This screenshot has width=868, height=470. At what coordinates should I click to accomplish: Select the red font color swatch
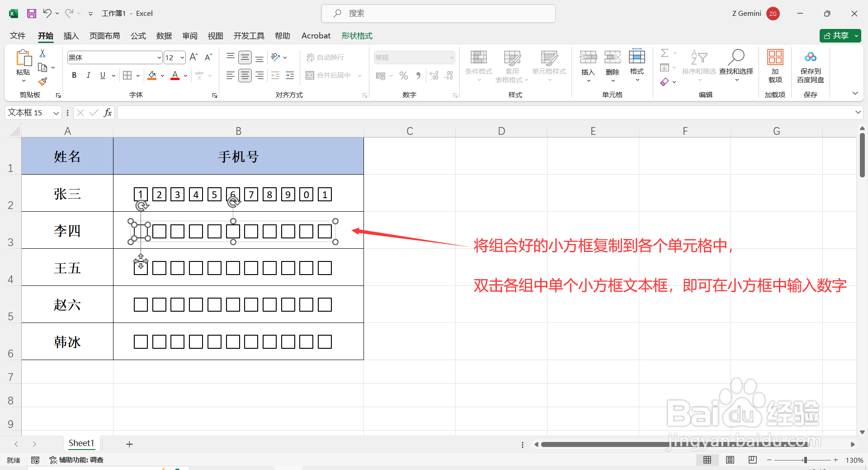coord(175,75)
